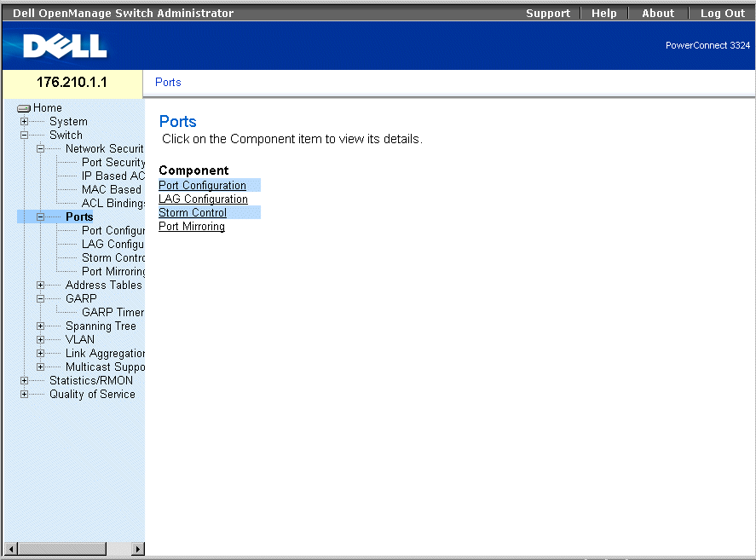The width and height of the screenshot is (756, 560).
Task: Click the Home device icon in tree
Action: [24, 108]
